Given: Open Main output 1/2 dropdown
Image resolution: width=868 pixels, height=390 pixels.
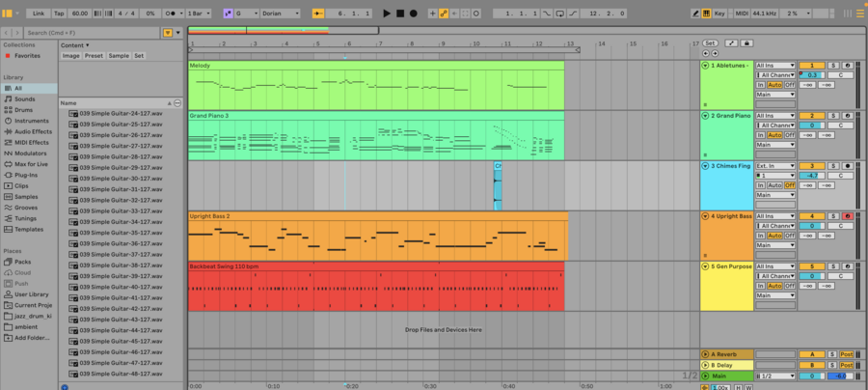Looking at the screenshot, I should [x=775, y=376].
